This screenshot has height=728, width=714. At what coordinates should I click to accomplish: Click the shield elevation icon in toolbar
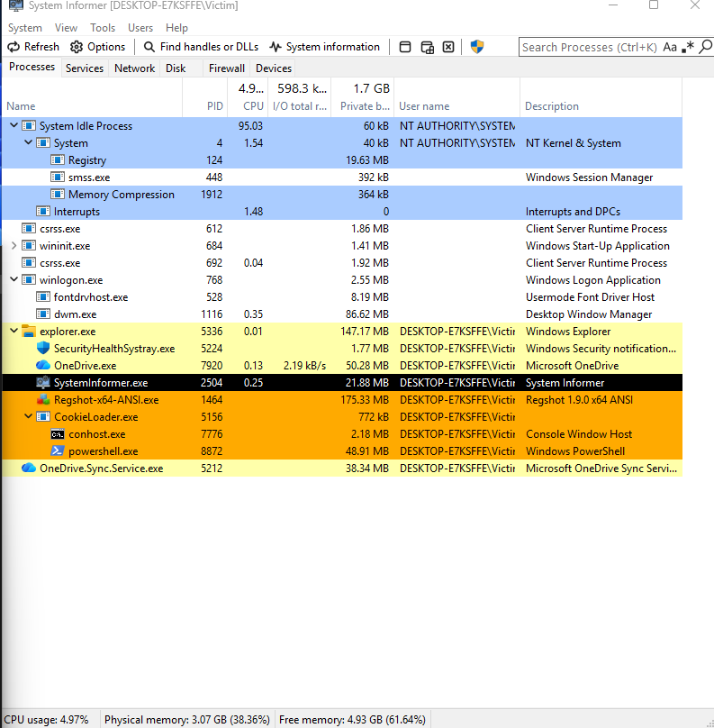pyautogui.click(x=477, y=47)
